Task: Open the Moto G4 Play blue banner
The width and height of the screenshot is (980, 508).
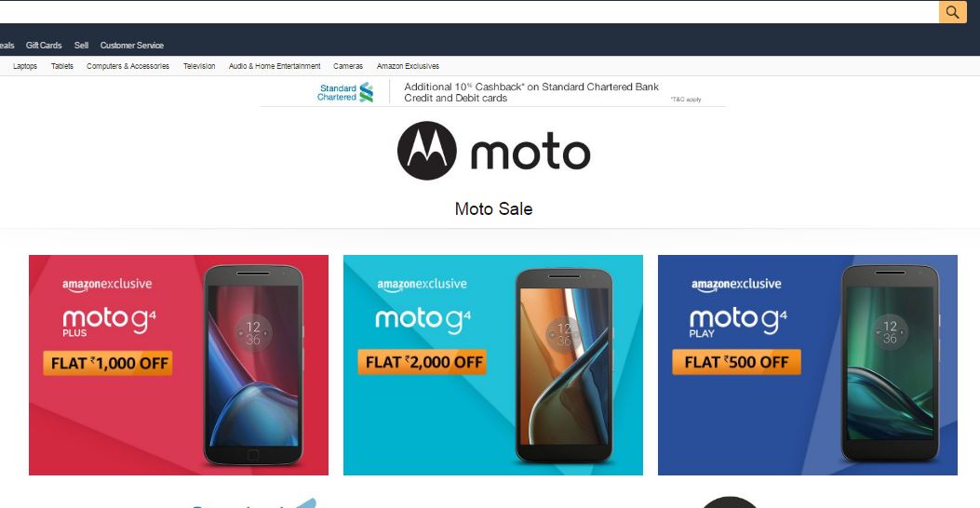Action: pyautogui.click(x=808, y=365)
